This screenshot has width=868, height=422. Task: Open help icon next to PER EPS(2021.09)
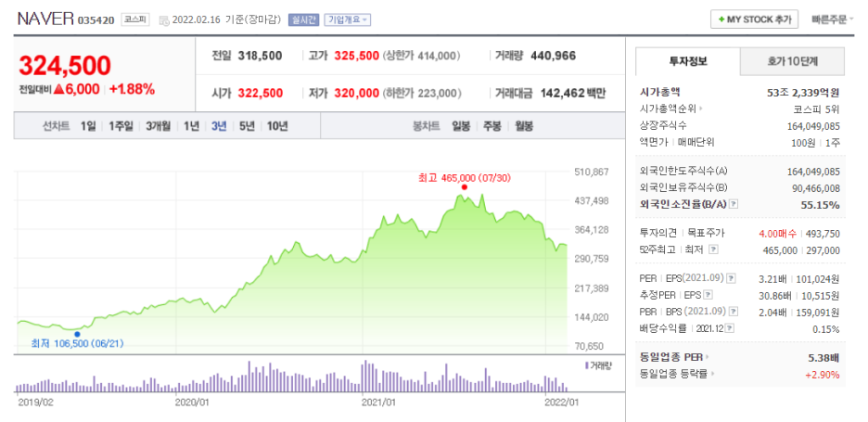click(x=732, y=278)
